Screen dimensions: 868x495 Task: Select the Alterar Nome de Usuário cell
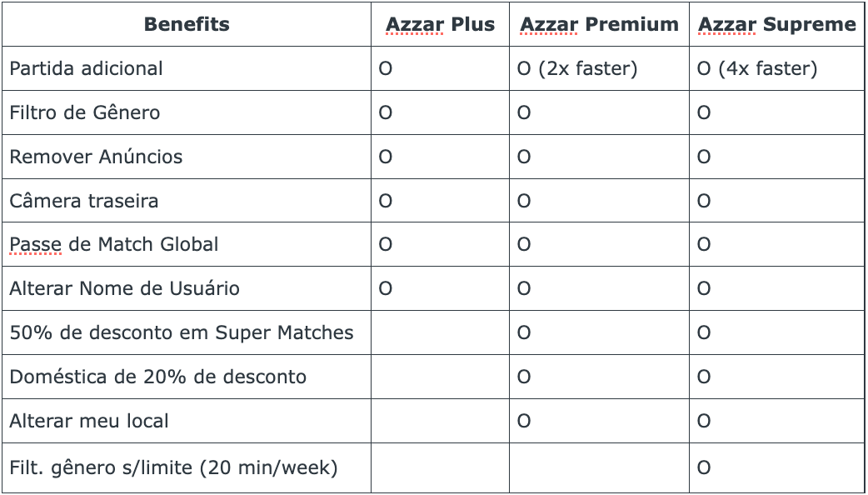click(124, 289)
